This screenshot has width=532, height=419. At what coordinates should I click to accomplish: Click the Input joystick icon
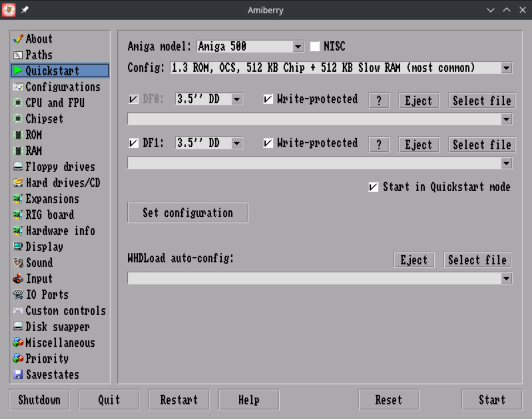tap(18, 279)
